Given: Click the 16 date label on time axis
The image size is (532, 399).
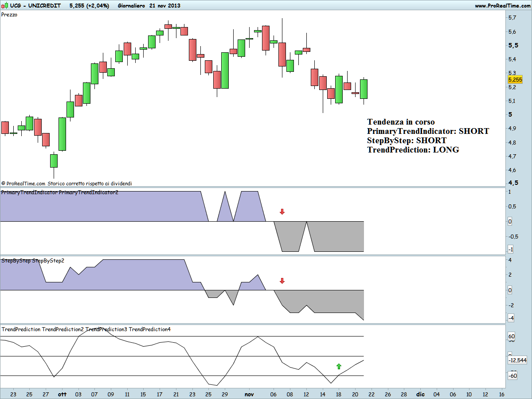Looking at the screenshot, I should click(501, 394).
